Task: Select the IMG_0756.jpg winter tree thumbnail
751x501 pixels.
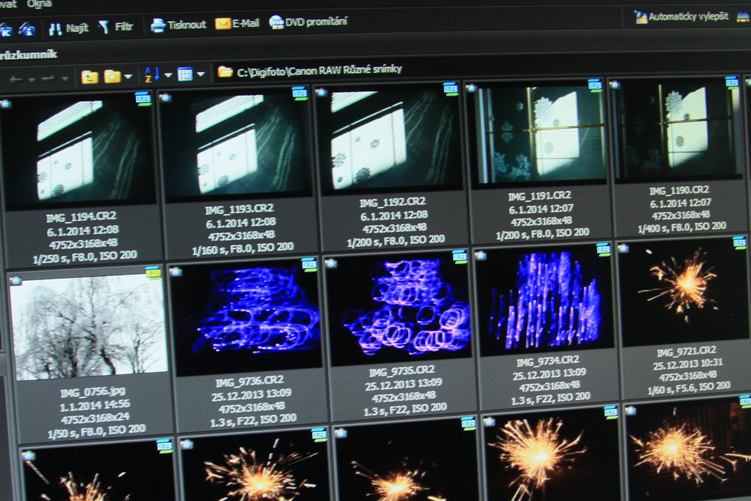Action: (89, 328)
